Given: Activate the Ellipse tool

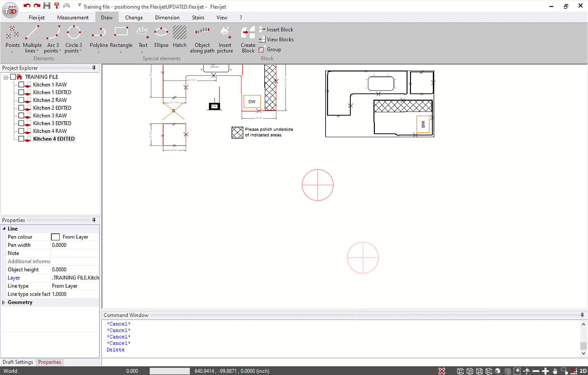Looking at the screenshot, I should pyautogui.click(x=161, y=38).
